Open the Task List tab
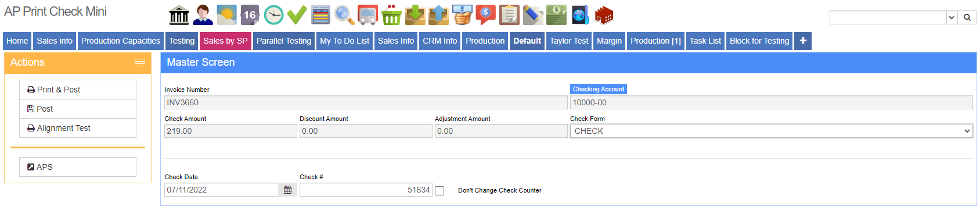This screenshot has width=980, height=210. click(705, 41)
